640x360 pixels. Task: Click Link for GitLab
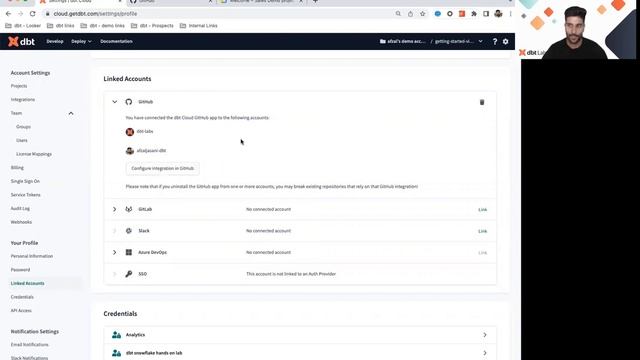point(482,209)
